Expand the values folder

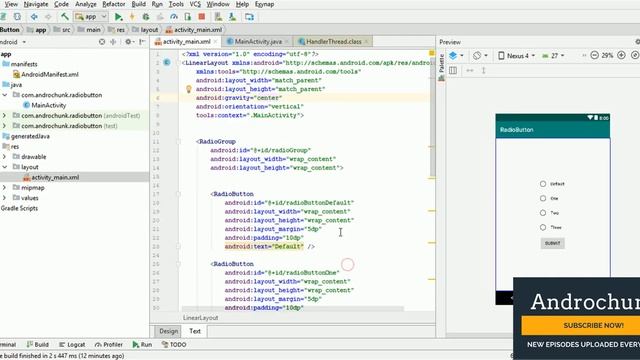(5, 198)
